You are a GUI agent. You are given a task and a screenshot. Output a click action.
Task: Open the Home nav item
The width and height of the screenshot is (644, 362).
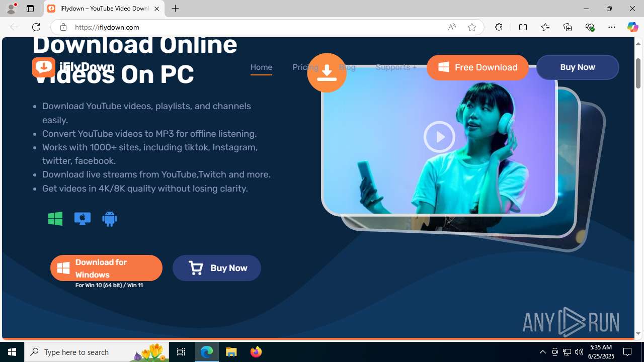click(x=261, y=67)
